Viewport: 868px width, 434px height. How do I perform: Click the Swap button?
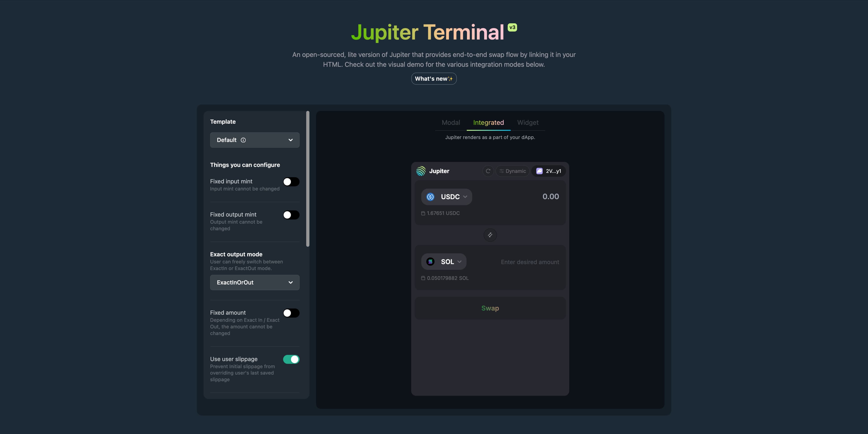click(x=490, y=308)
